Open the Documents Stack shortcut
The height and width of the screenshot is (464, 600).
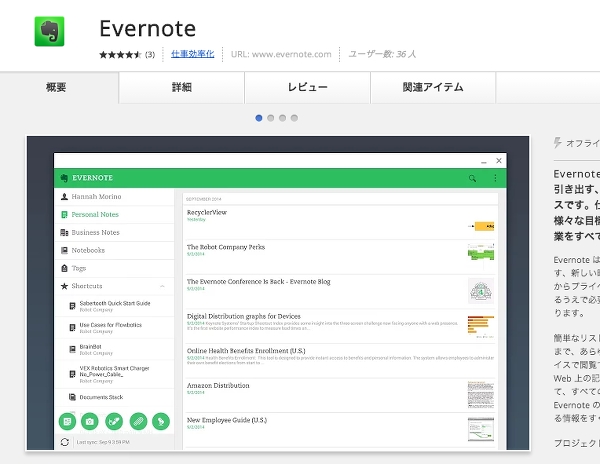pos(115,397)
